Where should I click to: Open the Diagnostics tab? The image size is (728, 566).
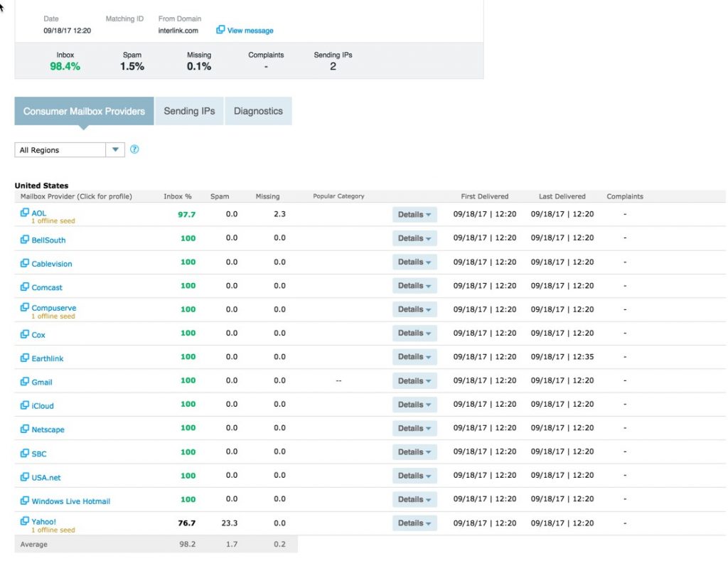tap(258, 111)
